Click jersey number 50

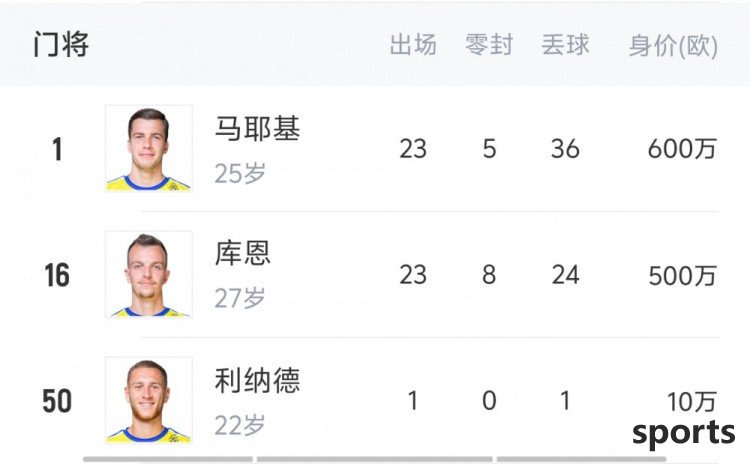pyautogui.click(x=57, y=401)
